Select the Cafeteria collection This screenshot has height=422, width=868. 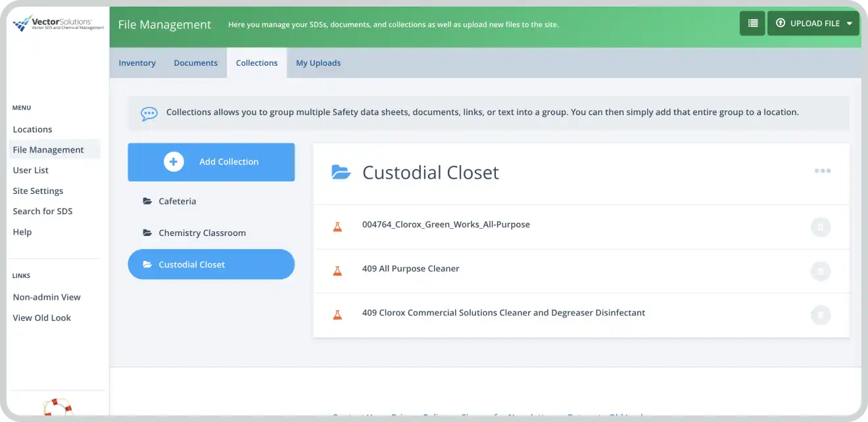point(177,201)
